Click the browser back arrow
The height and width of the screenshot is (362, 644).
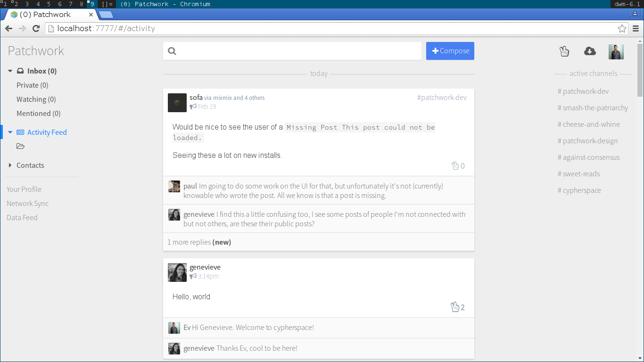(x=8, y=28)
